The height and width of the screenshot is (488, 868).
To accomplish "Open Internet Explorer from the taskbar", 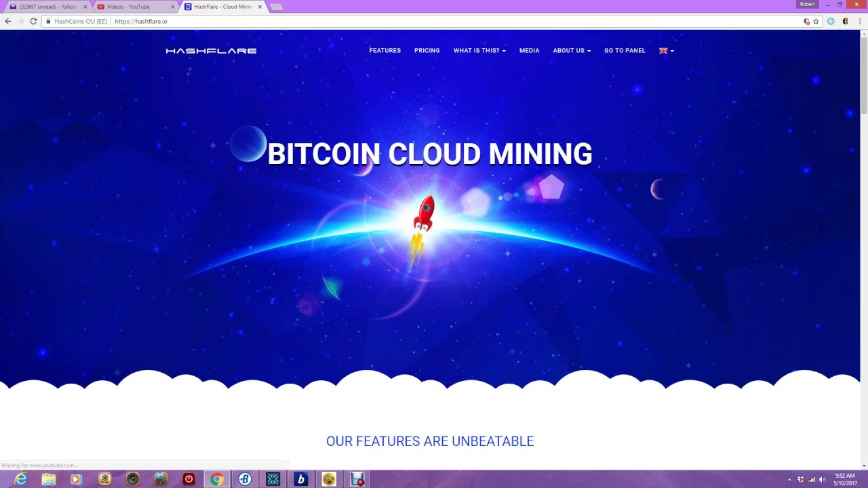I will tap(20, 479).
